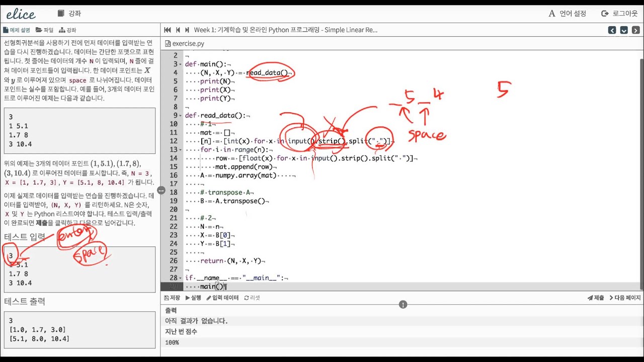
Task: Open 언어 설정 language settings
Action: pos(568,14)
